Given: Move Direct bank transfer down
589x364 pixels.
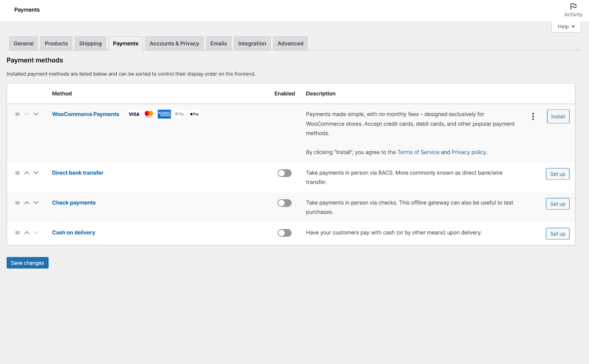Looking at the screenshot, I should [x=36, y=173].
